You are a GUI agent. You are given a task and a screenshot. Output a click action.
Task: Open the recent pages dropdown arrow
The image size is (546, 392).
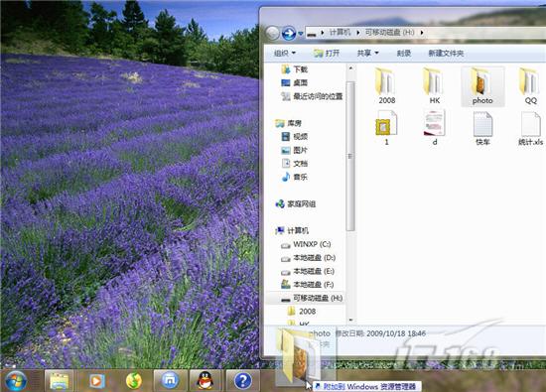pyautogui.click(x=301, y=34)
